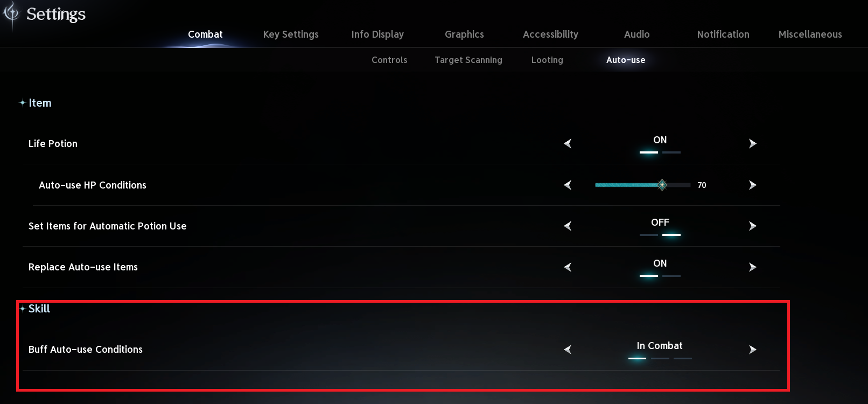Viewport: 868px width, 404px height.
Task: Click left arrow for Set Items for Automatic Potion Use
Action: click(568, 226)
